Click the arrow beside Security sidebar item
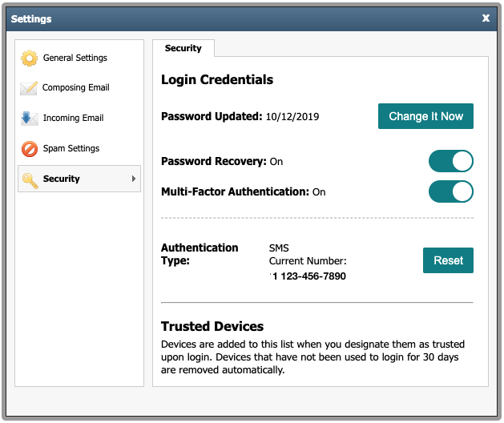Image resolution: width=504 pixels, height=423 pixels. tap(134, 179)
